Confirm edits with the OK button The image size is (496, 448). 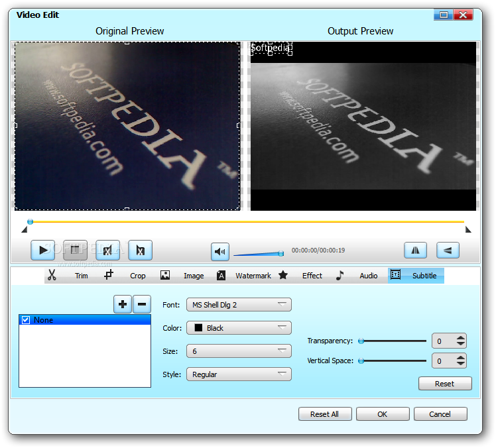tap(383, 414)
